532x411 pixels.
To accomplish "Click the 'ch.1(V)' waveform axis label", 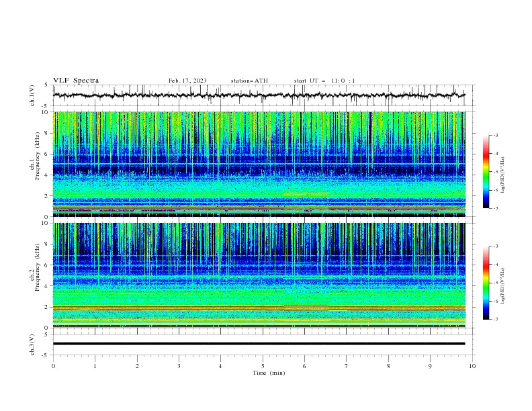I will [32, 95].
